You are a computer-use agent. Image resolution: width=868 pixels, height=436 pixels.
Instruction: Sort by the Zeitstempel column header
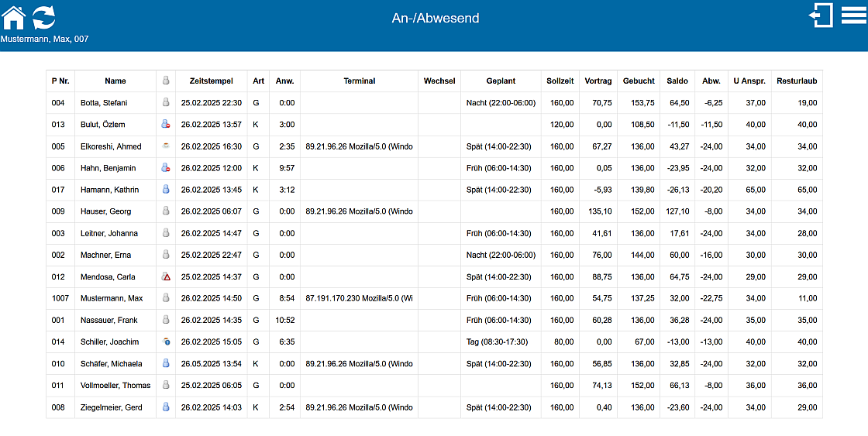click(x=211, y=81)
